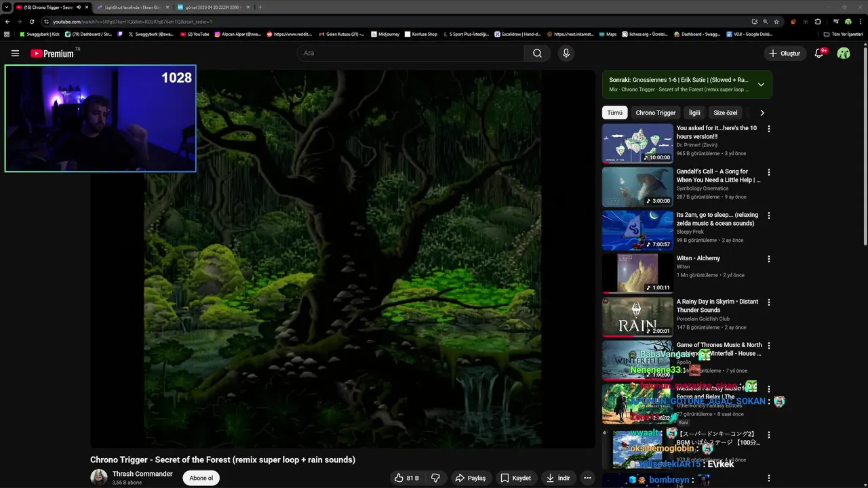Click the browser Back arrow

[7, 22]
